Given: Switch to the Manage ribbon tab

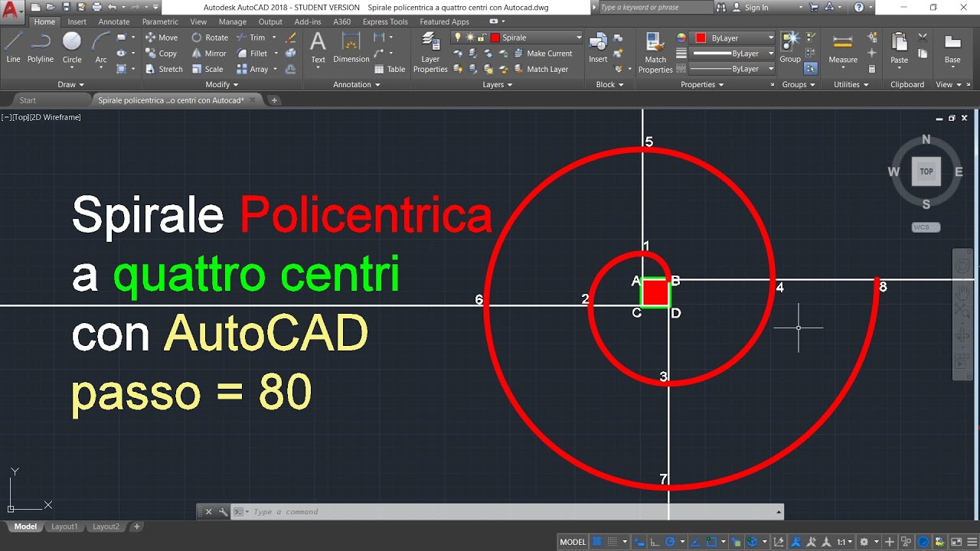Looking at the screenshot, I should (x=233, y=22).
